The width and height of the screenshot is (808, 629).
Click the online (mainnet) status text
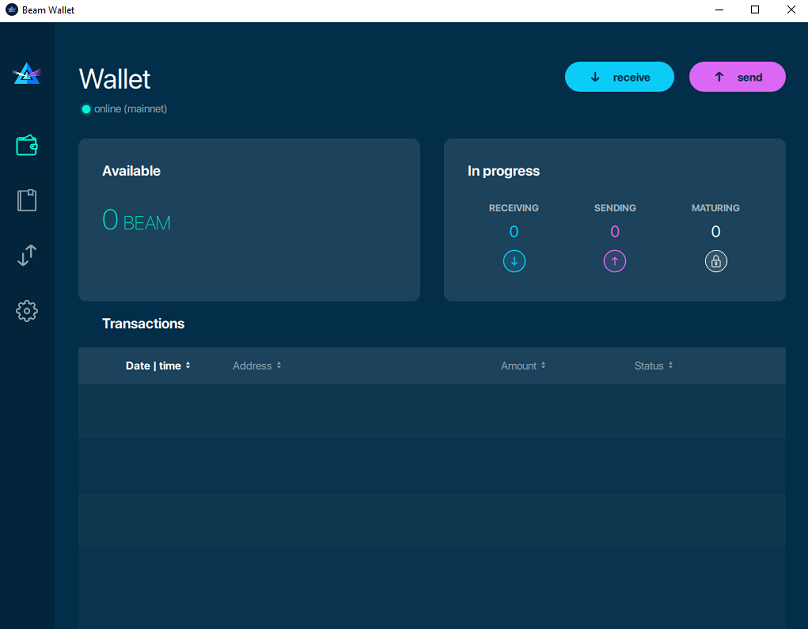130,109
